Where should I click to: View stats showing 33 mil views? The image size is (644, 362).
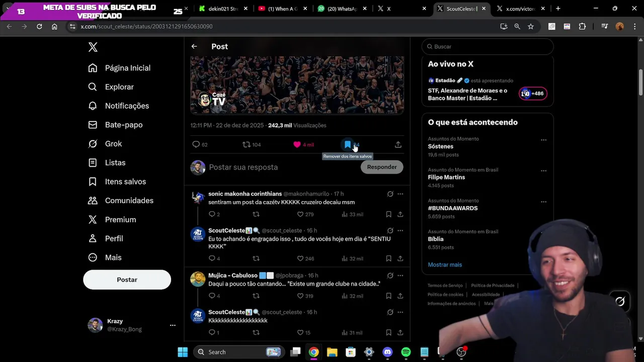pyautogui.click(x=352, y=214)
